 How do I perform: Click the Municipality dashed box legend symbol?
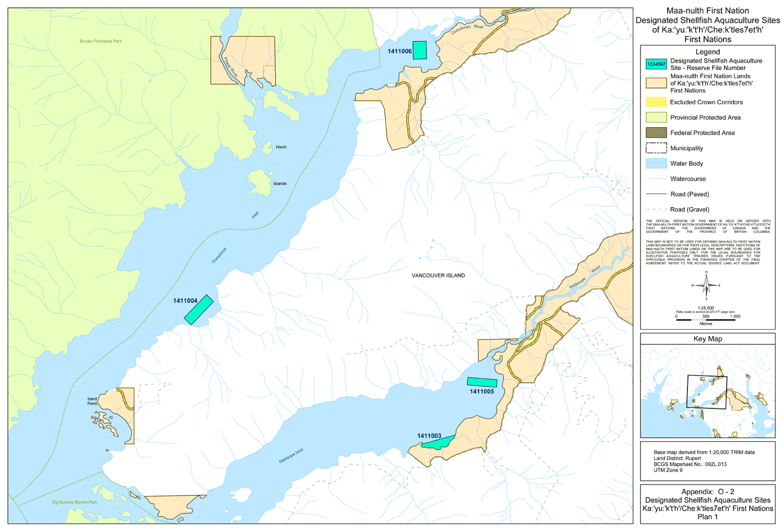point(656,148)
